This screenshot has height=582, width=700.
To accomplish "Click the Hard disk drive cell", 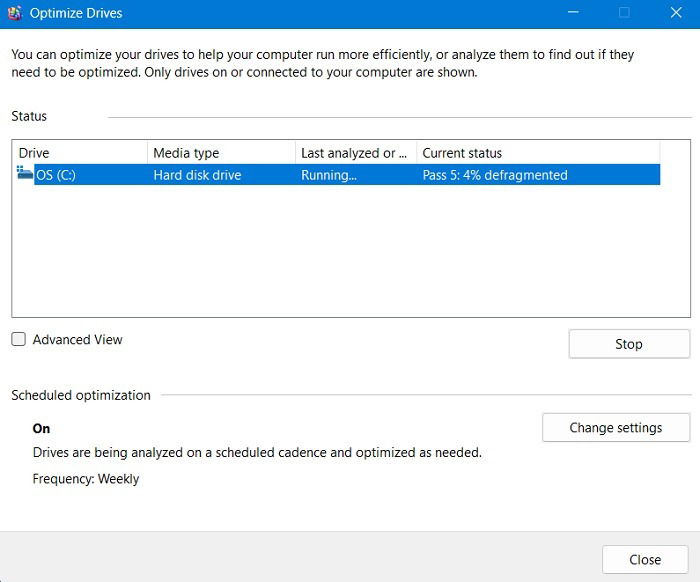I will [197, 175].
